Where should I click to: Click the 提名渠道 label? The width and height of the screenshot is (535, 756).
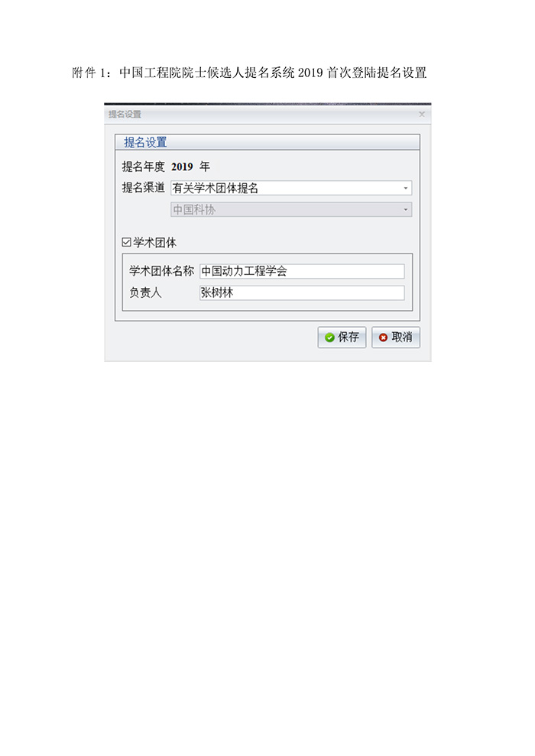[x=143, y=188]
